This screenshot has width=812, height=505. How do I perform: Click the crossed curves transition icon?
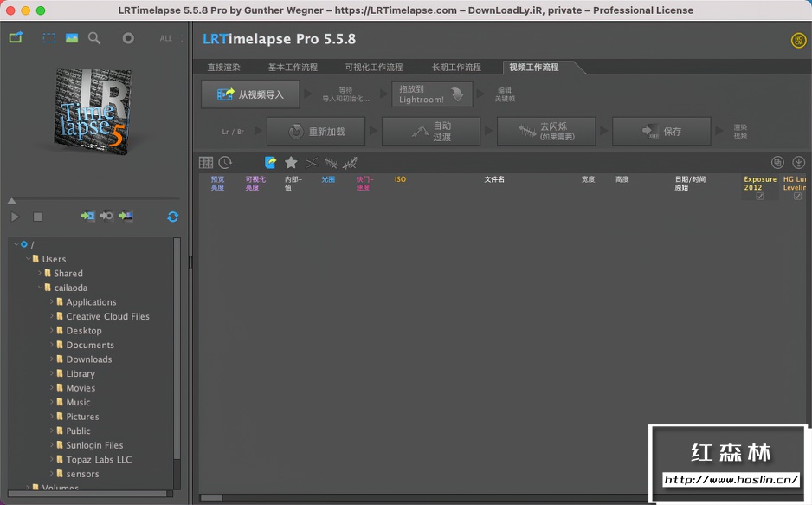point(312,163)
